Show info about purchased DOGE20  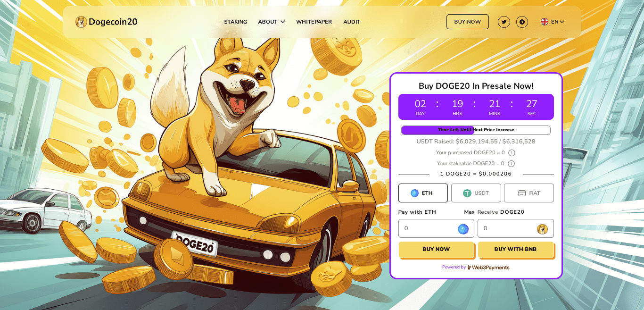(512, 153)
